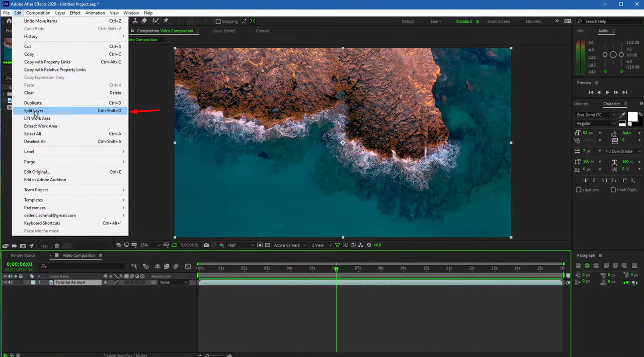Toggle the transparency grid icon
644x357 pixels.
pyautogui.click(x=267, y=245)
